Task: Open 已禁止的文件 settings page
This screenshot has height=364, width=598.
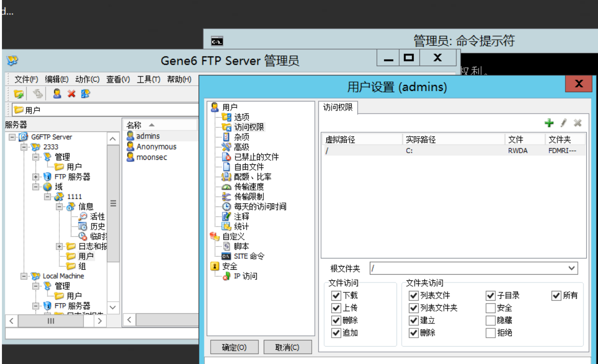Action: point(256,157)
